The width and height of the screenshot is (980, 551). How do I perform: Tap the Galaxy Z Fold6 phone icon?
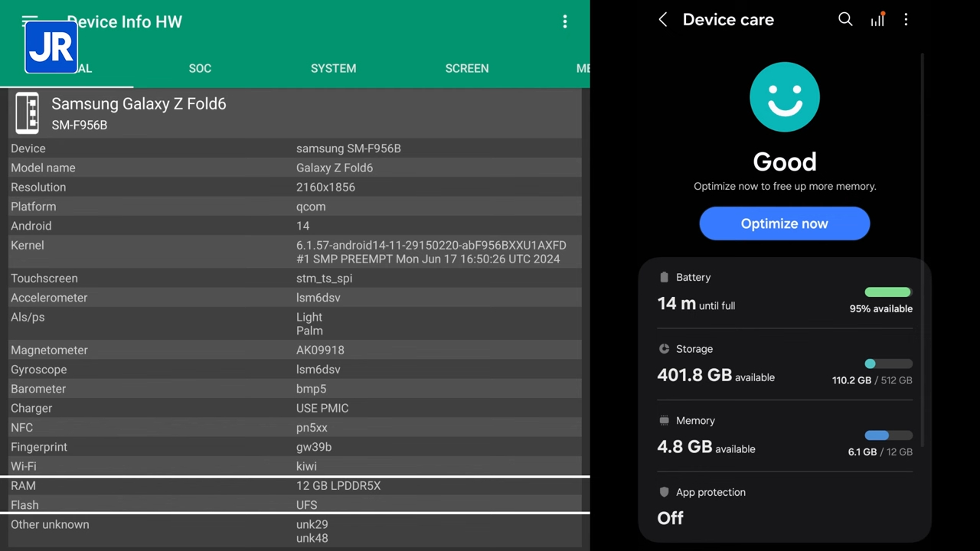[x=28, y=113]
